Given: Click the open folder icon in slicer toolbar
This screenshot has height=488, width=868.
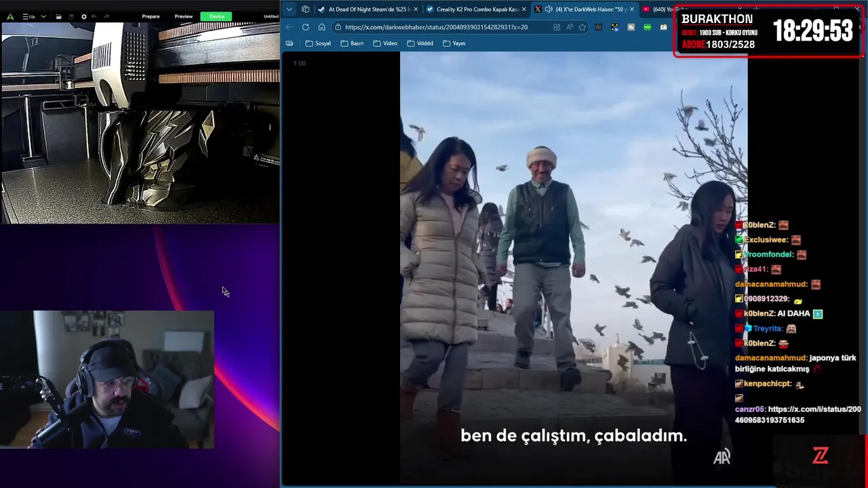Looking at the screenshot, I should (59, 16).
